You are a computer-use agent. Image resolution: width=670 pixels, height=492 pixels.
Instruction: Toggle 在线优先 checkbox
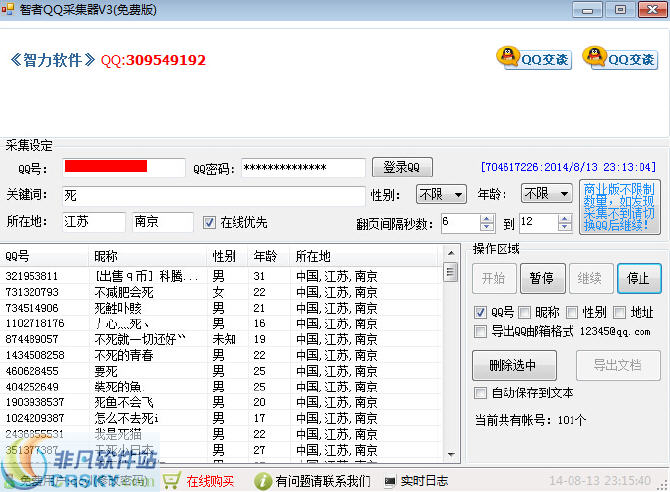pos(209,222)
